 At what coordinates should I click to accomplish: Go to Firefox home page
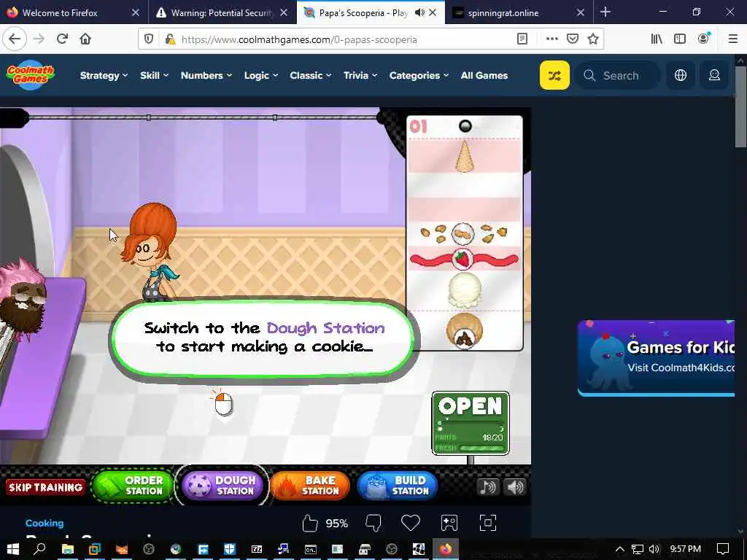(x=85, y=39)
